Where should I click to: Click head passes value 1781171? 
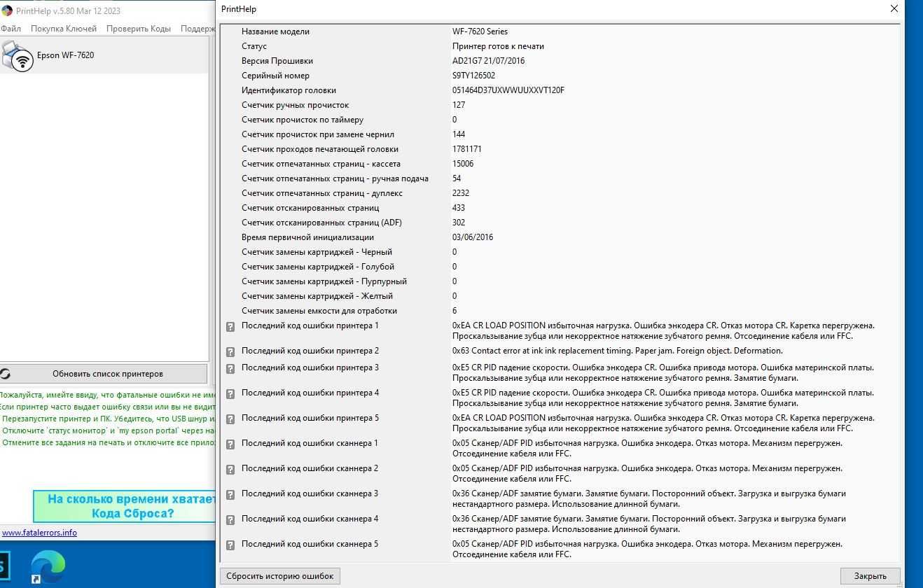(x=466, y=149)
